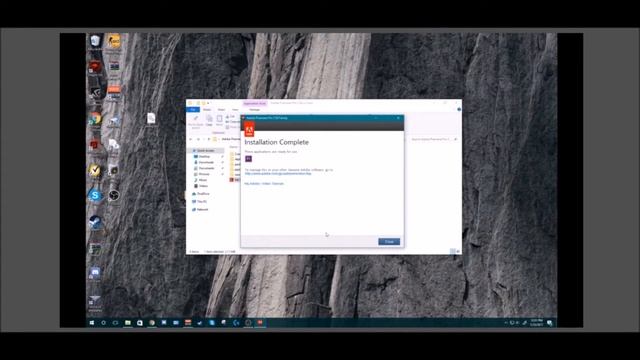Open the Application Tools tab in File Explorer
The width and height of the screenshot is (640, 360).
254,104
